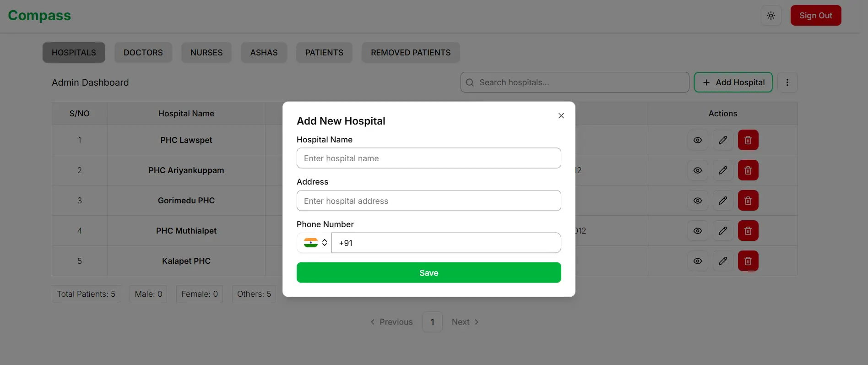Image resolution: width=868 pixels, height=365 pixels.
Task: Open the REMOVED PATIENTS tab
Action: tap(411, 53)
